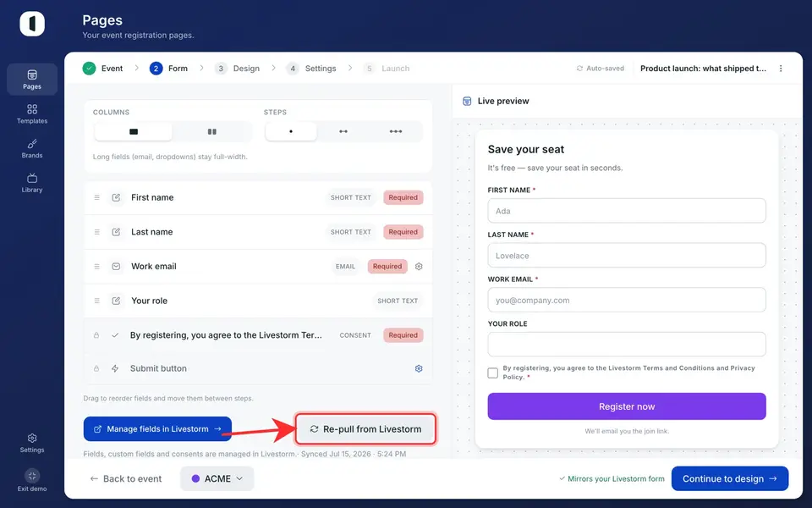Click Continue to design
The image size is (812, 508).
tap(730, 478)
